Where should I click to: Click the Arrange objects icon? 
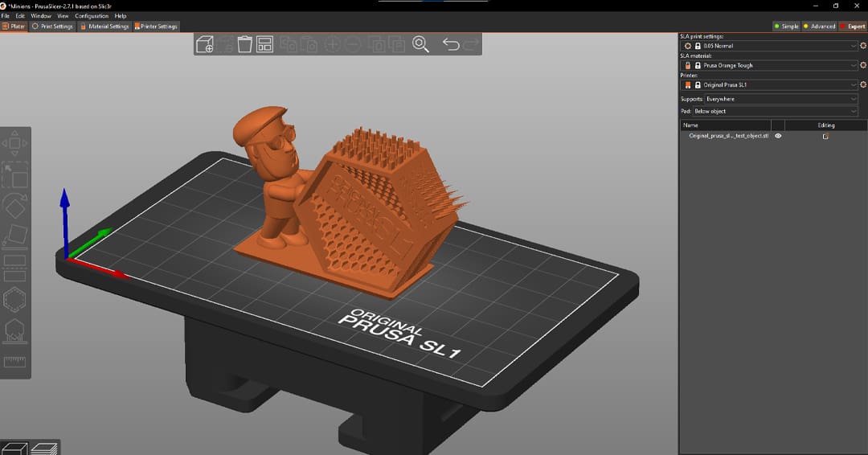coord(264,44)
